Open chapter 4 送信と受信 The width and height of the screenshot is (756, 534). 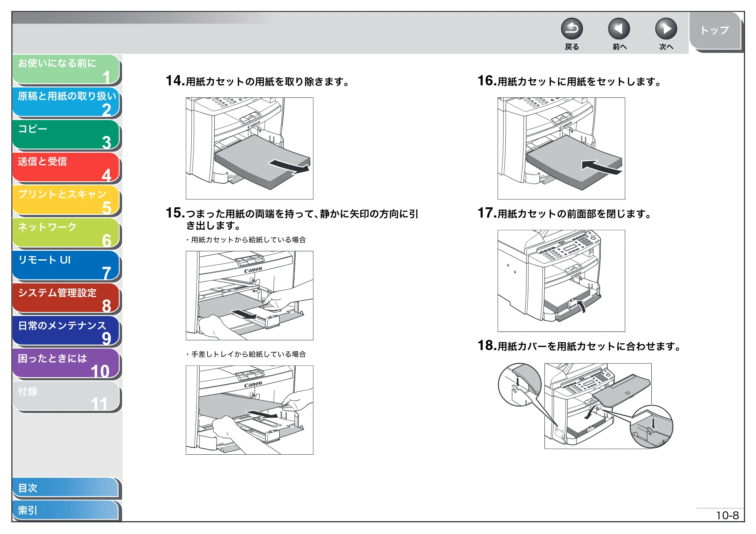coord(66,167)
